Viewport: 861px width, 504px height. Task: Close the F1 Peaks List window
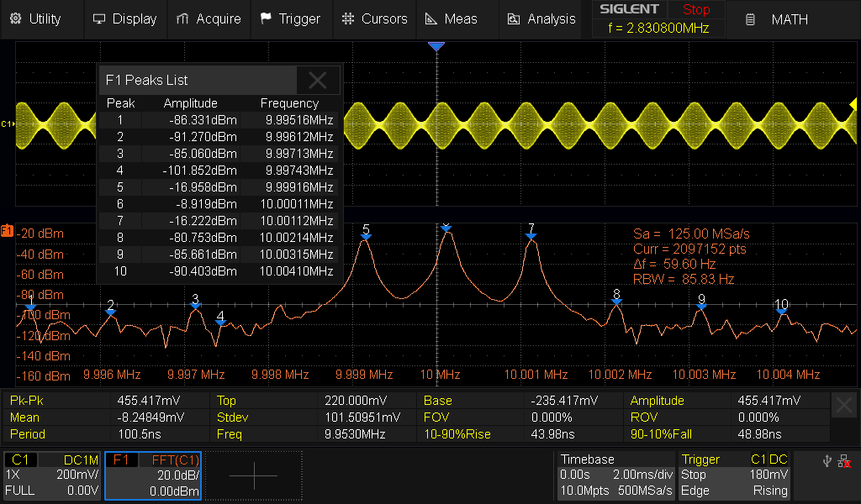tap(318, 81)
